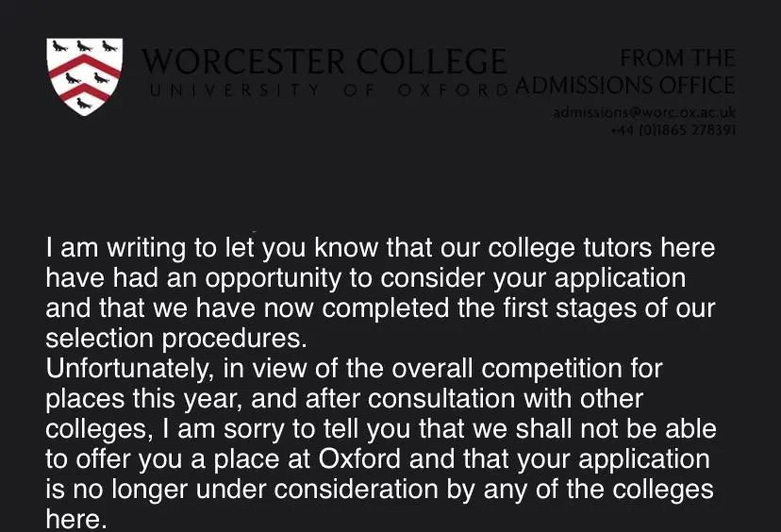This screenshot has width=781, height=532.
Task: Click the ADMISSIONS OFFICE header text
Action: [625, 85]
